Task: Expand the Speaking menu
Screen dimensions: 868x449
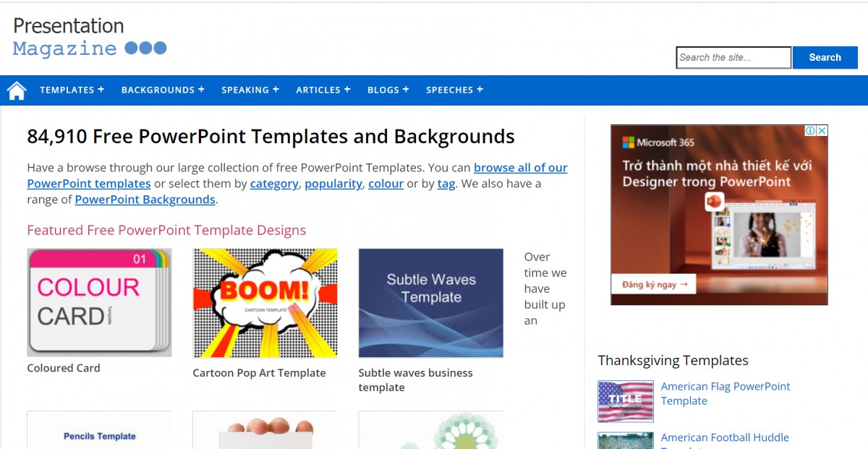Action: (x=250, y=90)
